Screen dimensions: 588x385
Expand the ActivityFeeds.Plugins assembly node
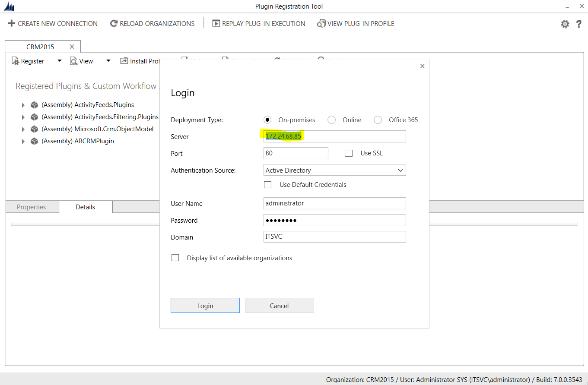coord(23,105)
